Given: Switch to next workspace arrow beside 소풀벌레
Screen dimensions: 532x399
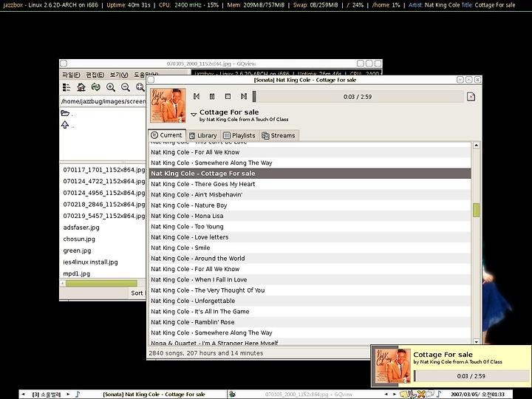Looking at the screenshot, I should [68, 395].
